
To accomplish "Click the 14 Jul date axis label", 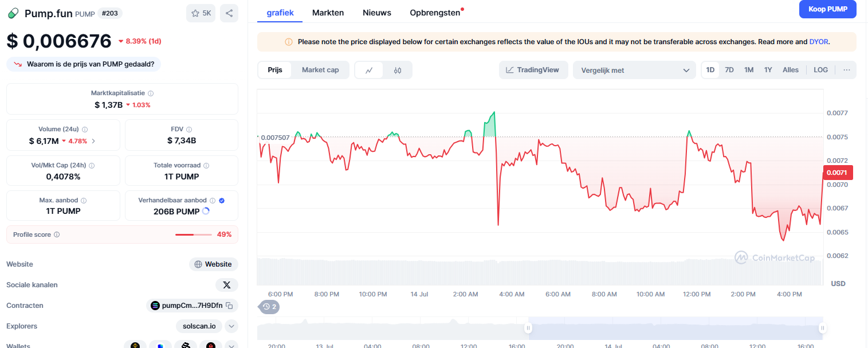I will (x=419, y=294).
